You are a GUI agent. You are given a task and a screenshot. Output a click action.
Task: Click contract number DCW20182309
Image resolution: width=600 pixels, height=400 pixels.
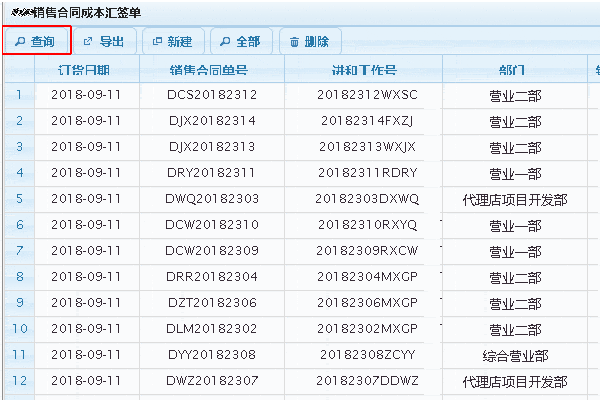212,251
